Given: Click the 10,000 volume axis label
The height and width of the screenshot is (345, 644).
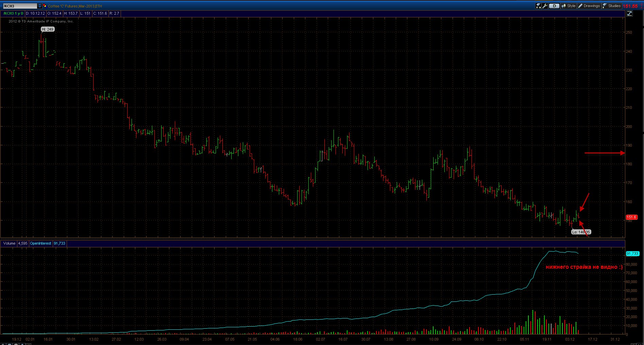Looking at the screenshot, I should click(x=631, y=326).
